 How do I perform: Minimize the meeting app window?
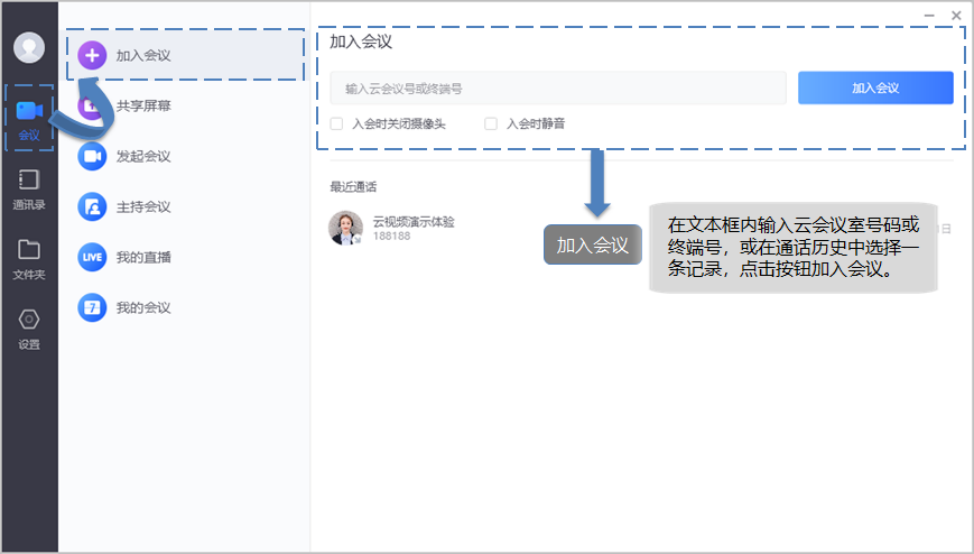click(x=929, y=16)
